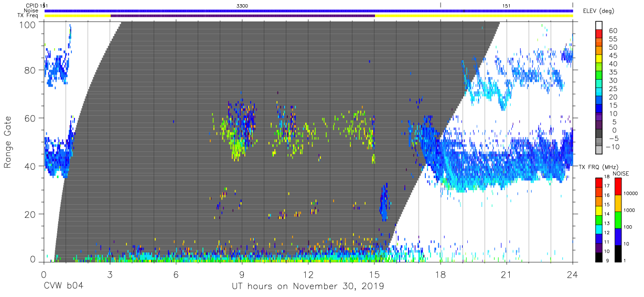The width and height of the screenshot is (644, 297).
Task: Click the UT hours axis tick "12"
Action: [308, 273]
